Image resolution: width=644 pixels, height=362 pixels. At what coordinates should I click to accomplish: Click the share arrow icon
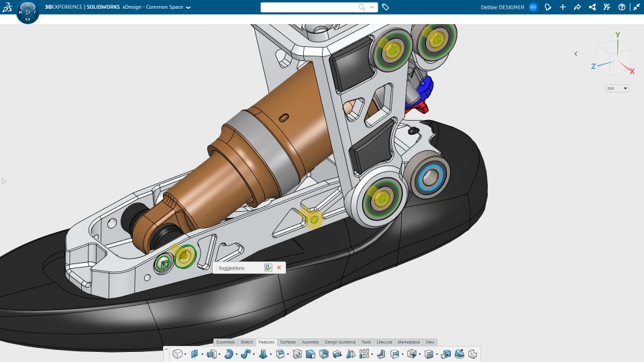pyautogui.click(x=577, y=7)
